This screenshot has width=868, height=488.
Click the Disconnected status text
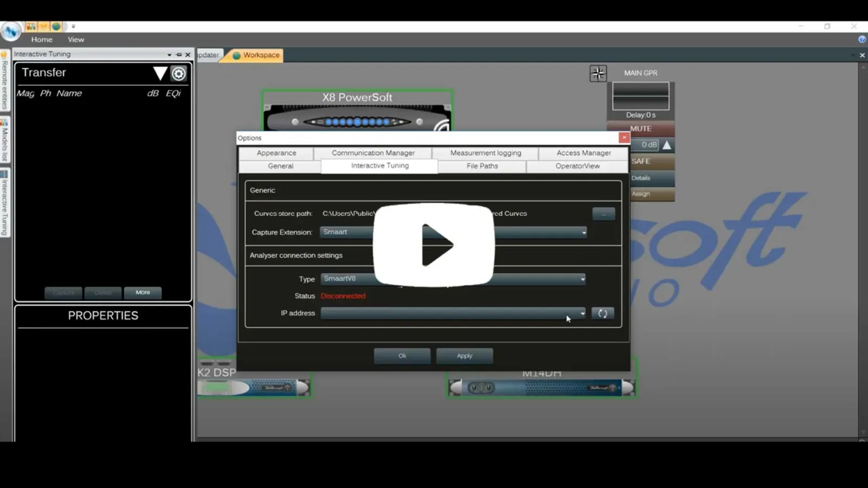click(343, 296)
